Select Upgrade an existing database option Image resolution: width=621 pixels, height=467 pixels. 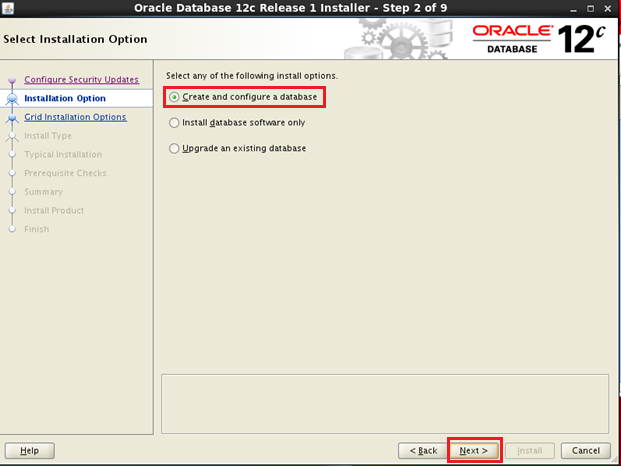point(238,148)
